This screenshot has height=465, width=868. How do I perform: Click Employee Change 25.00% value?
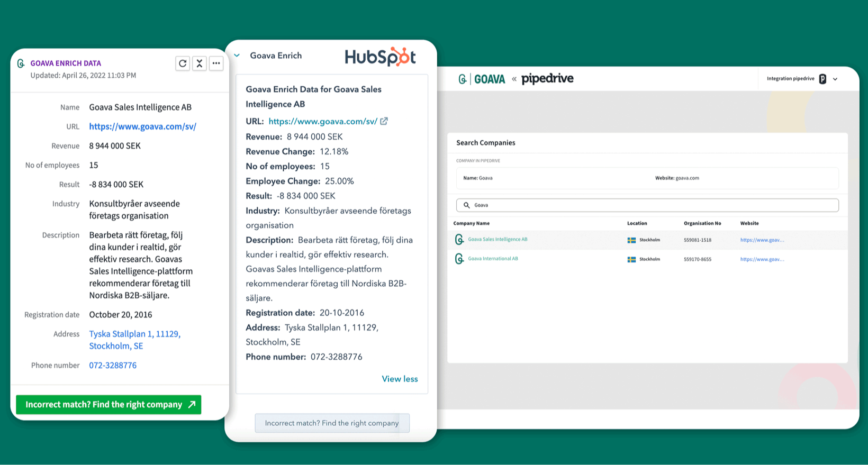point(339,181)
